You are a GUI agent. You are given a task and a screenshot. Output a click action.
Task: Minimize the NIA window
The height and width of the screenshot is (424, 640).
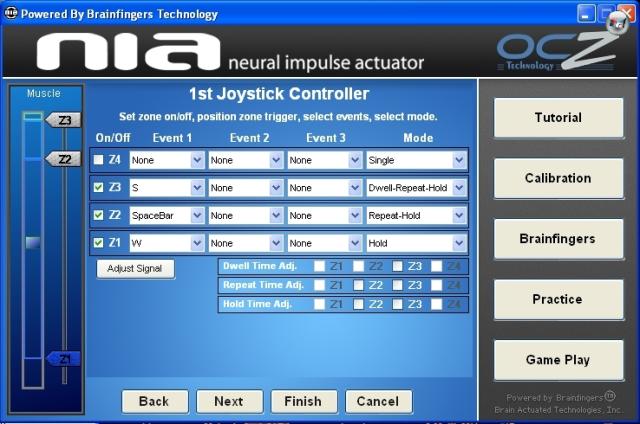click(586, 15)
